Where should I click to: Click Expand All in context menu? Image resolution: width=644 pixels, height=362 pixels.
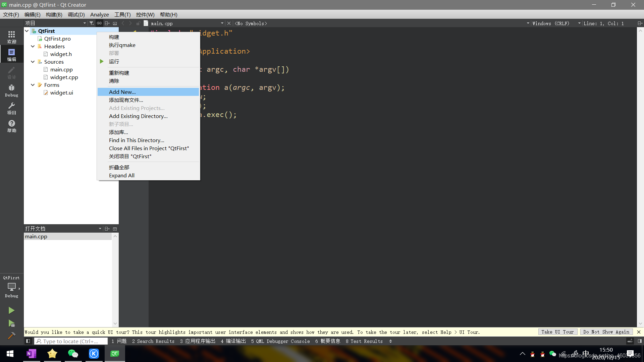click(148, 175)
